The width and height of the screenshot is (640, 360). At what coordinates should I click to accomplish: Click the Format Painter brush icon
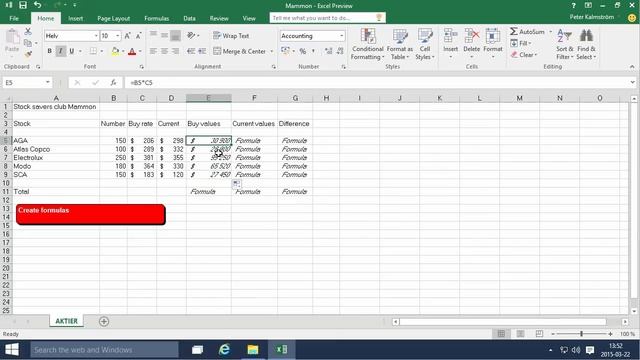tap(28, 54)
